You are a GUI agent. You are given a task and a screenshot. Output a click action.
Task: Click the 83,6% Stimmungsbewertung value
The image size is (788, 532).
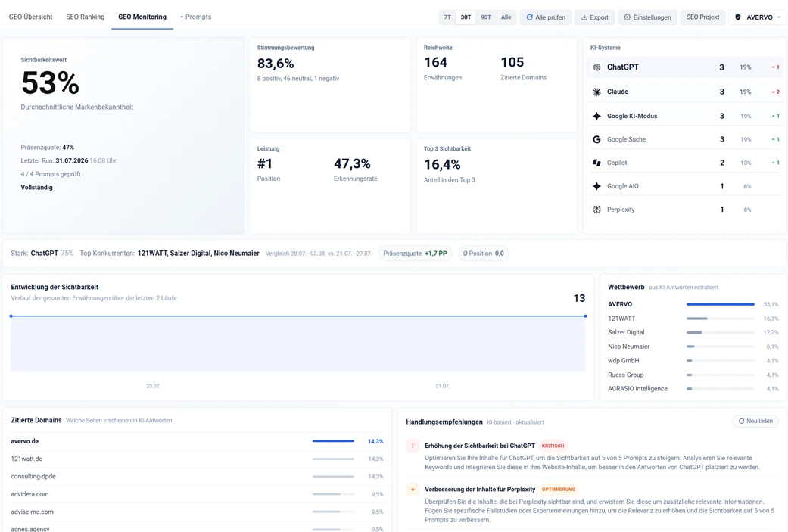pyautogui.click(x=276, y=64)
